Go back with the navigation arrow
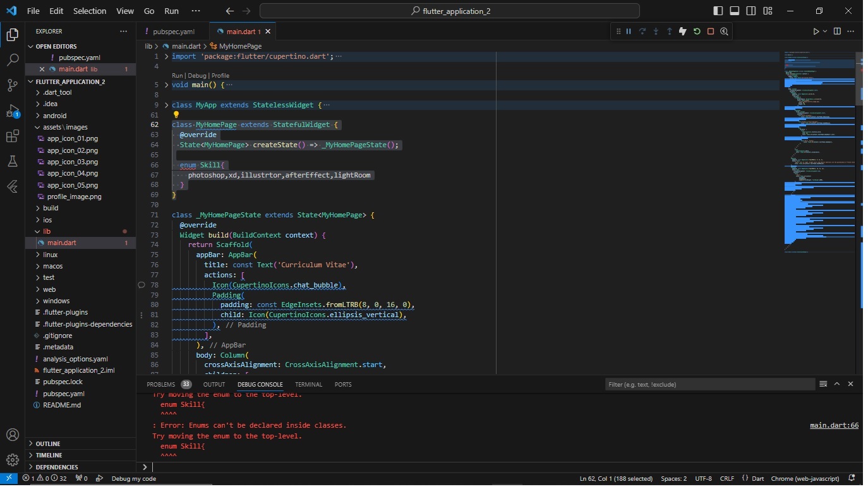868x489 pixels. 230,11
